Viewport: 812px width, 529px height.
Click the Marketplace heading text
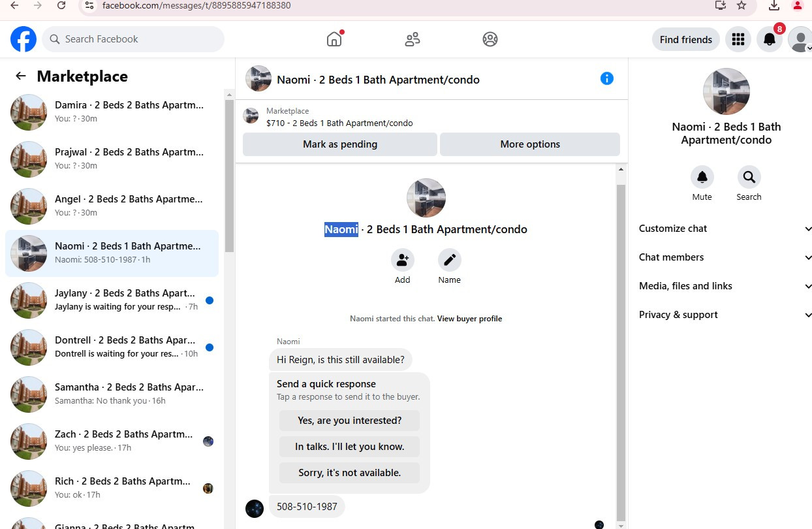pyautogui.click(x=82, y=76)
